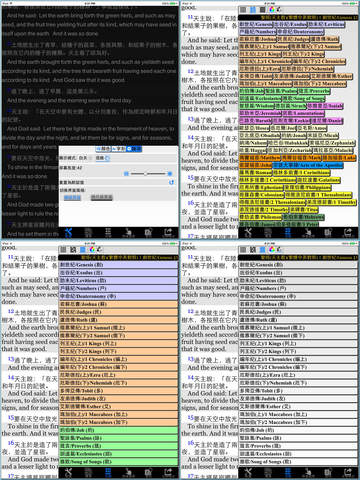This screenshot has width=360, height=480.
Task: Select highlighted third tab in settings popup
Action: tap(134, 149)
